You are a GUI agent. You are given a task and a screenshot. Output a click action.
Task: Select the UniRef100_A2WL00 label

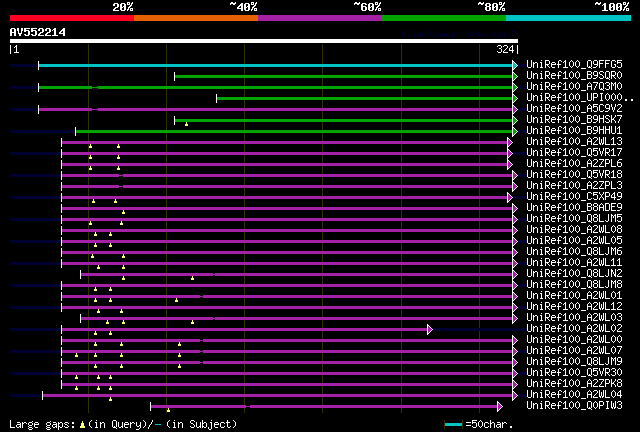(574, 340)
